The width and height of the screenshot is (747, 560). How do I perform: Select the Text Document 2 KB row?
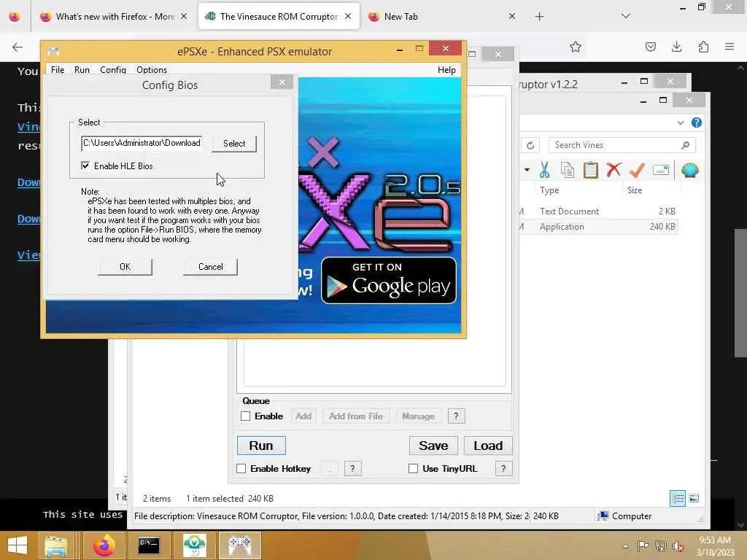tap(598, 211)
